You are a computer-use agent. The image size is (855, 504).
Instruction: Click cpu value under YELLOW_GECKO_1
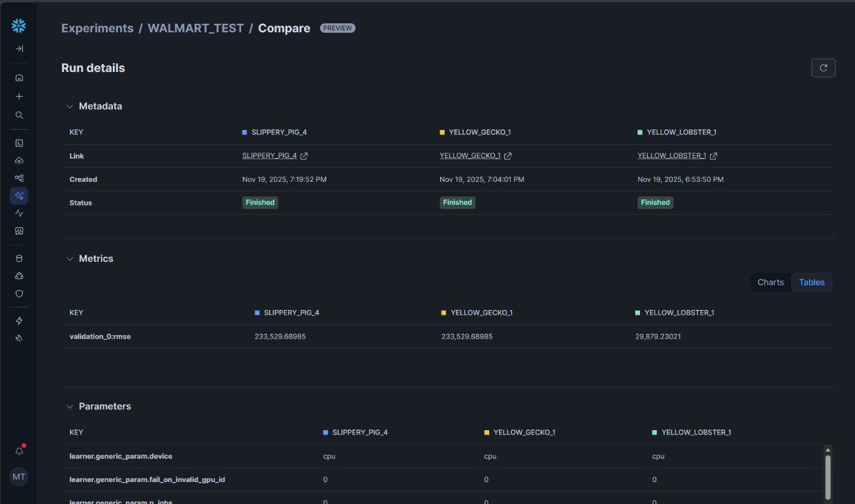point(490,456)
